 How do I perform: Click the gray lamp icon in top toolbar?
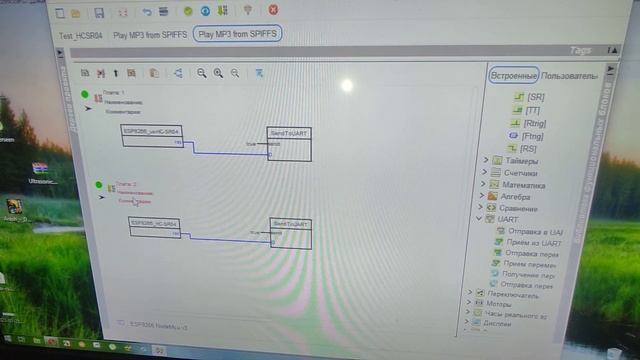248,10
